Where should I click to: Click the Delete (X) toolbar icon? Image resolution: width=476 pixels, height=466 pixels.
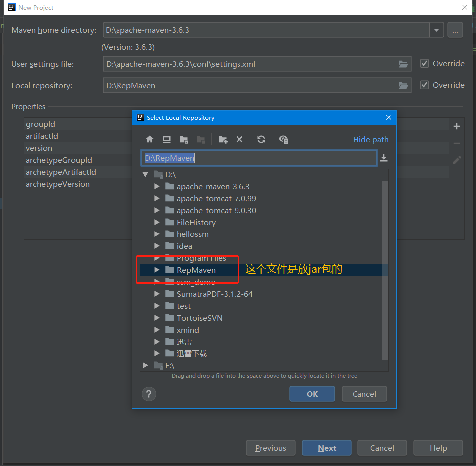(x=239, y=139)
